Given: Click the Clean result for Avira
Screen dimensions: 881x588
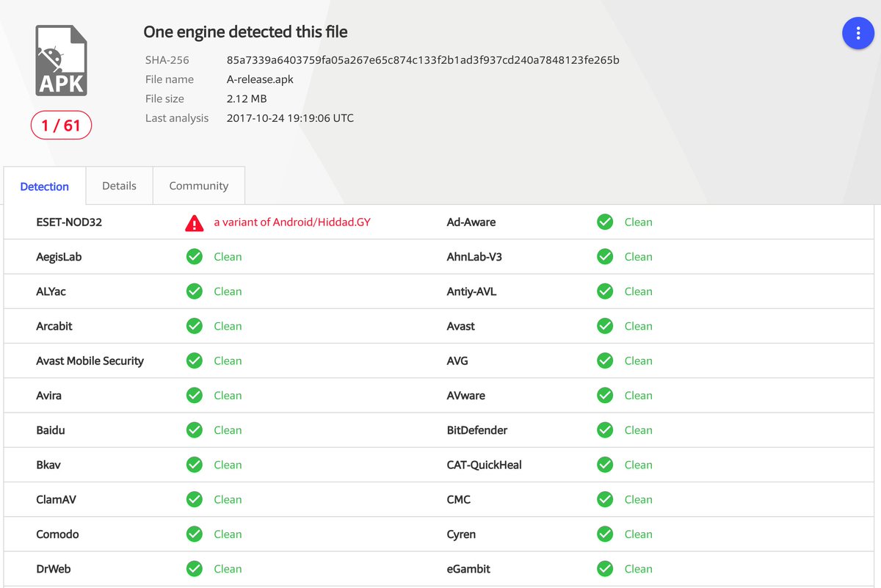Looking at the screenshot, I should coord(228,396).
